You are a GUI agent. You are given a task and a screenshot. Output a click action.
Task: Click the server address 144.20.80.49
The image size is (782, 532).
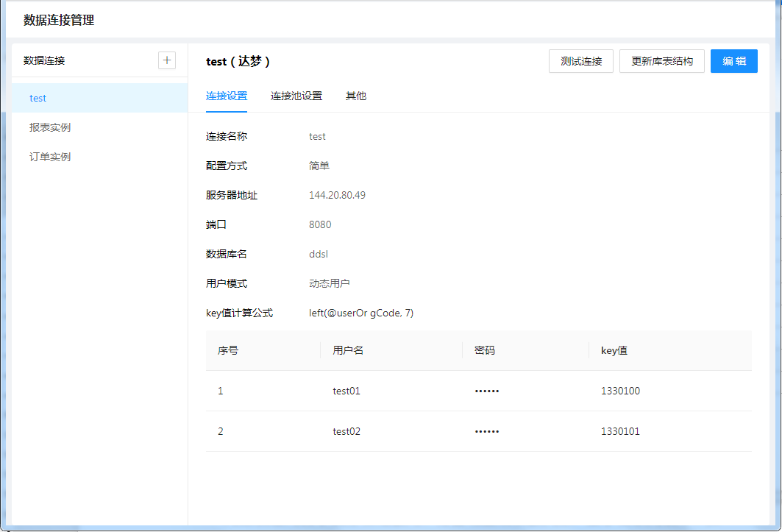[x=337, y=195]
